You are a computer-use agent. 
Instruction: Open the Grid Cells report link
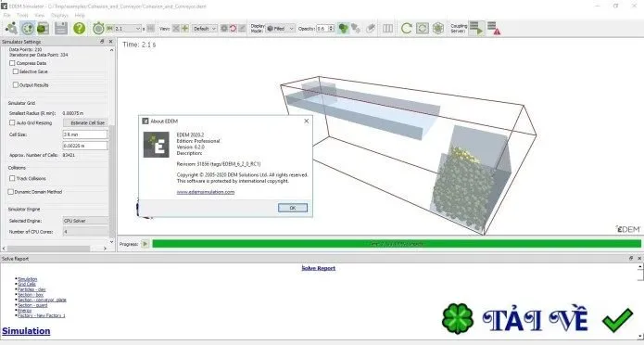click(27, 284)
